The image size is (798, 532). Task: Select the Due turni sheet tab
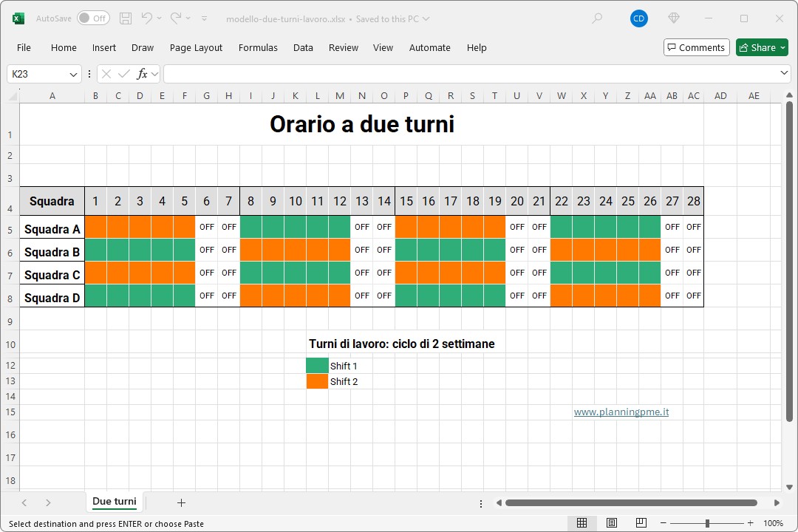click(x=114, y=502)
